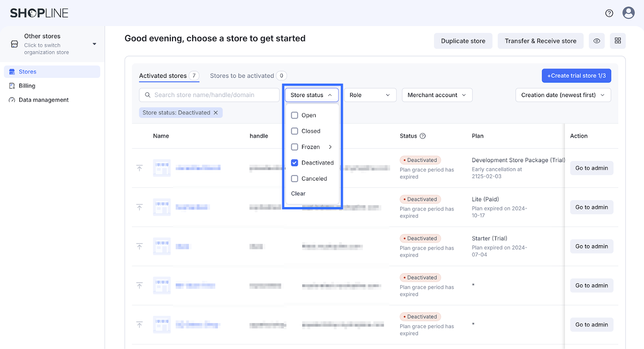Click the first store thumbnail icon
This screenshot has height=349, width=644.
(162, 168)
